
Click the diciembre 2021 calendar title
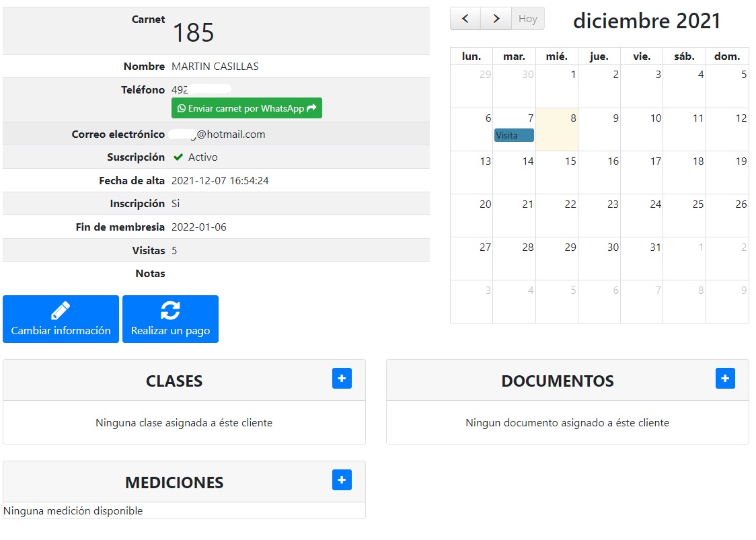point(646,21)
